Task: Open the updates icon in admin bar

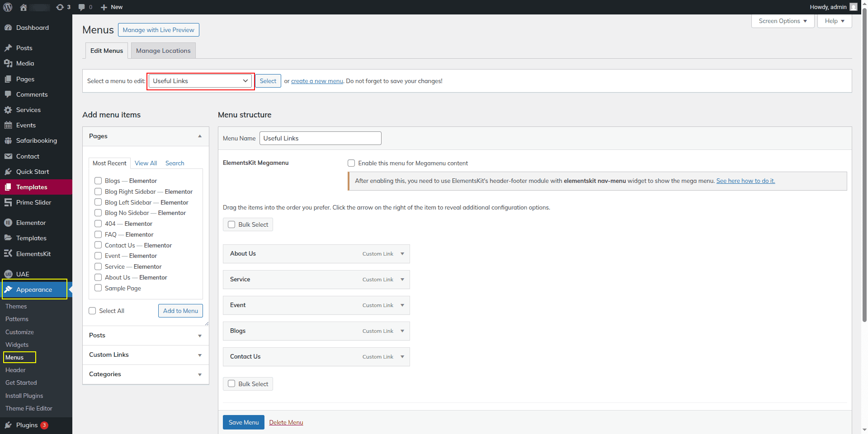Action: (x=60, y=7)
